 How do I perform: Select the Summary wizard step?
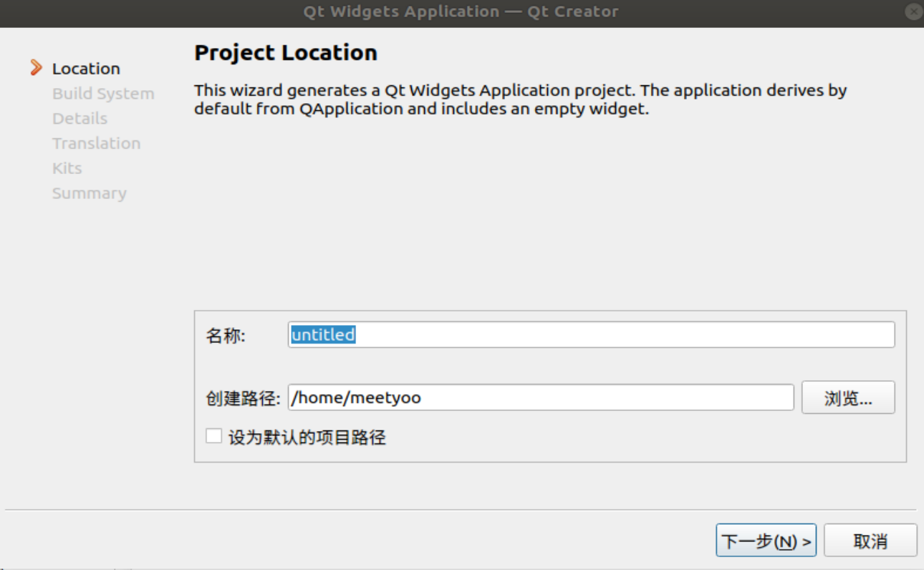89,193
